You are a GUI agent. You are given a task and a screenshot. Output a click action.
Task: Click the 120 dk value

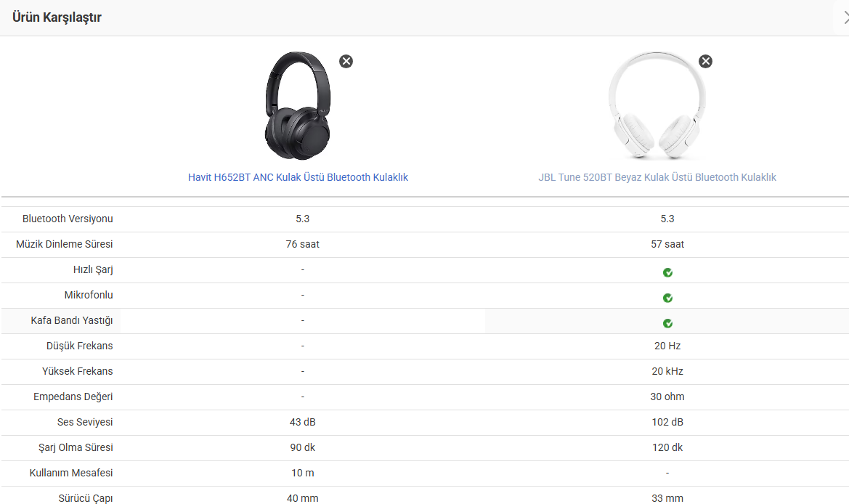tap(667, 447)
